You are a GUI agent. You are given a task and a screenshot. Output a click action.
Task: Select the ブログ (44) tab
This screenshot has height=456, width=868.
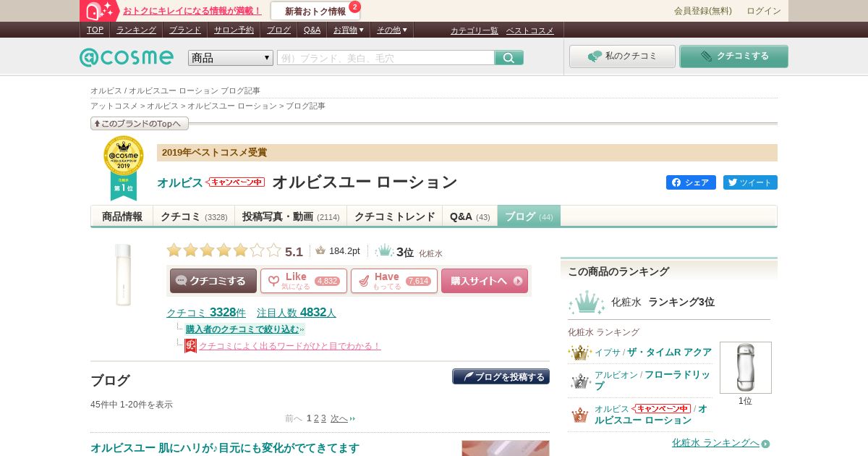(529, 216)
